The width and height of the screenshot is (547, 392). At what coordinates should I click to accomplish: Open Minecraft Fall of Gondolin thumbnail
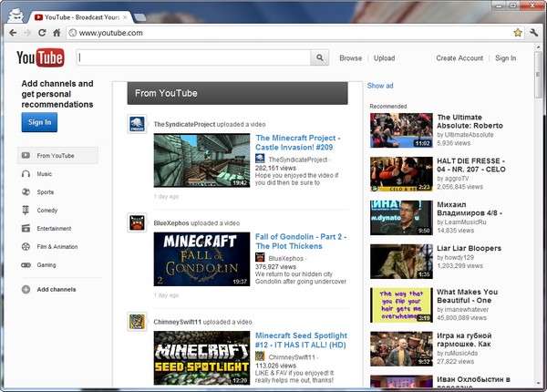click(201, 259)
